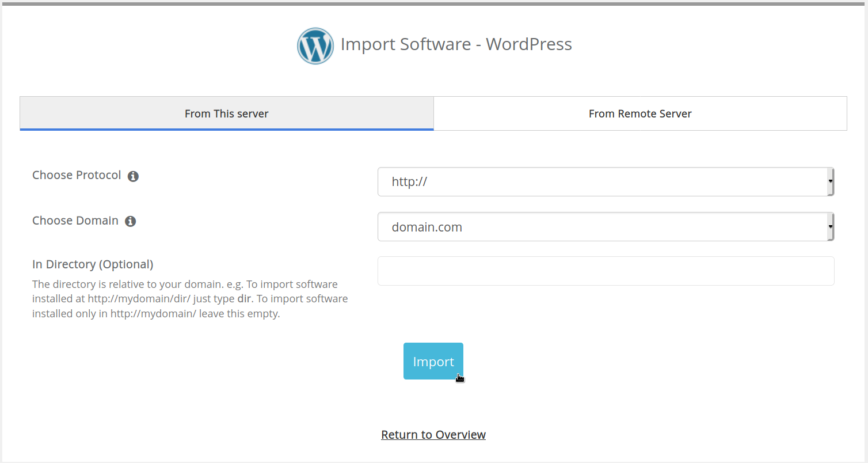Click the WordPress logo icon
The image size is (868, 463).
[x=315, y=45]
